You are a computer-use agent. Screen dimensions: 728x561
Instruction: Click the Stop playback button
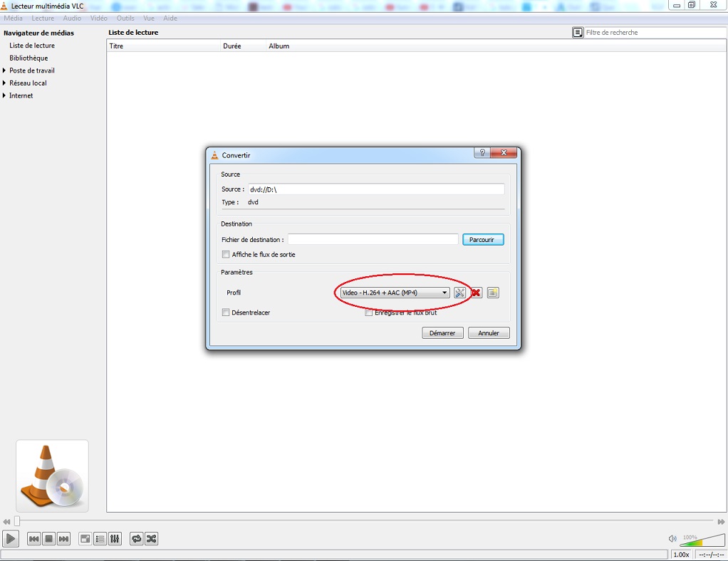pyautogui.click(x=48, y=539)
